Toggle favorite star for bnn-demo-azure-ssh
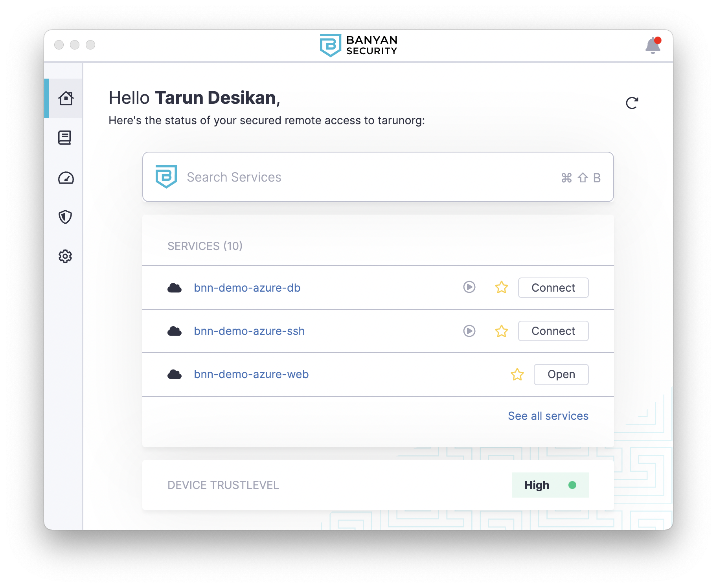The height and width of the screenshot is (588, 717). (x=501, y=331)
